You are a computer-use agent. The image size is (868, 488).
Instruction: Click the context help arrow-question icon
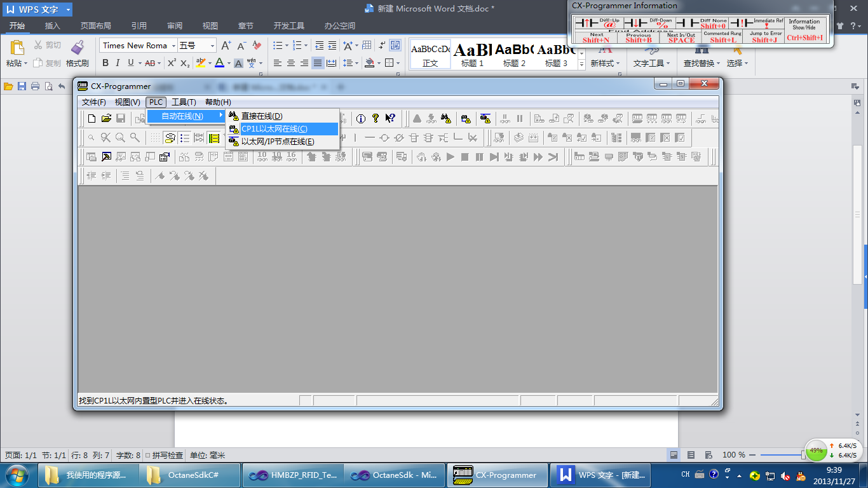[x=390, y=118]
